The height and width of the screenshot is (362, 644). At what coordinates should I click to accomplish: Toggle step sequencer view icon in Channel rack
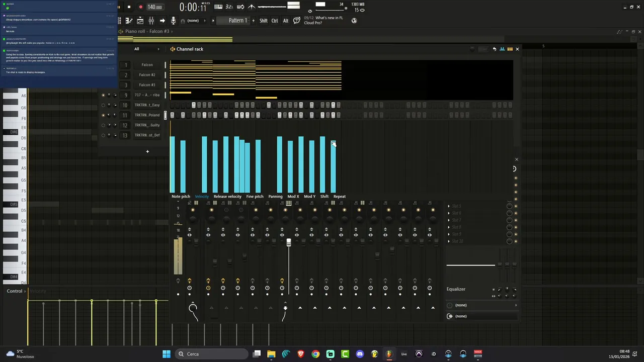(510, 49)
